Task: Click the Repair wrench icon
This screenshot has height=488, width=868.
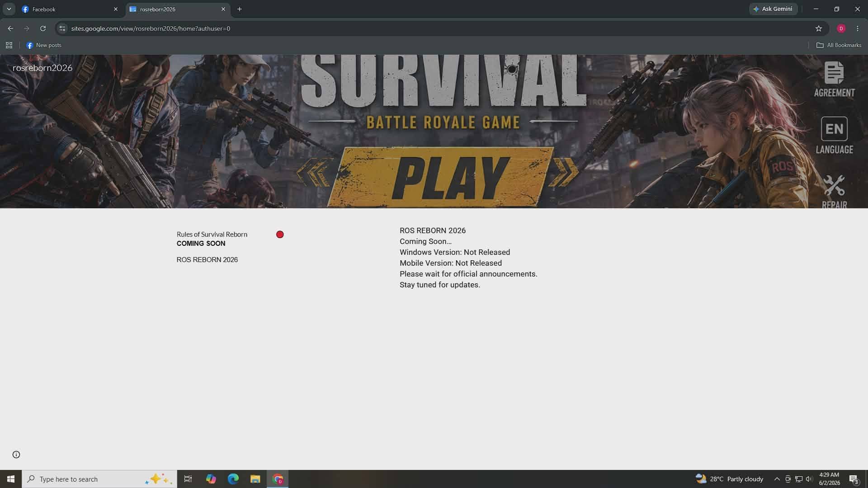Action: [x=834, y=192]
